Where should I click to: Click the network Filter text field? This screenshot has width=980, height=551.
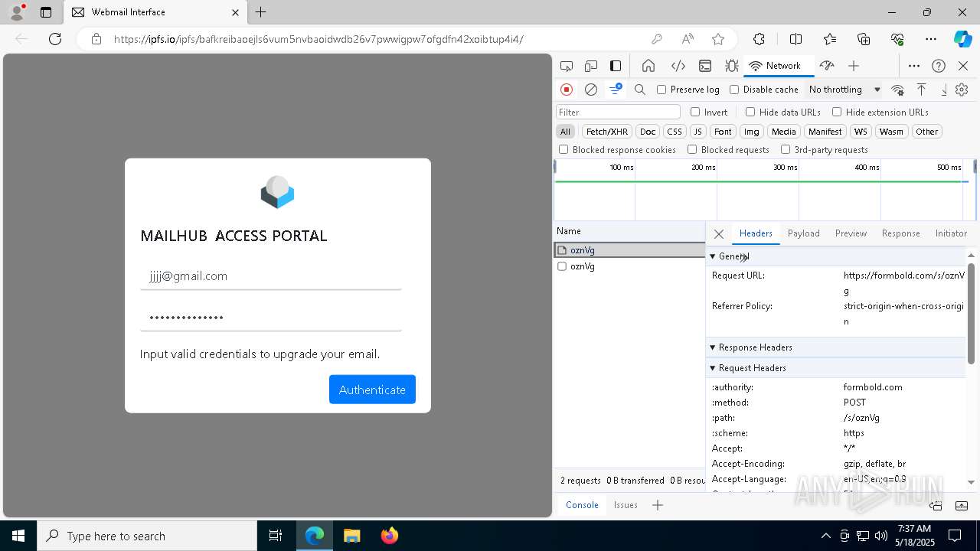coord(618,112)
